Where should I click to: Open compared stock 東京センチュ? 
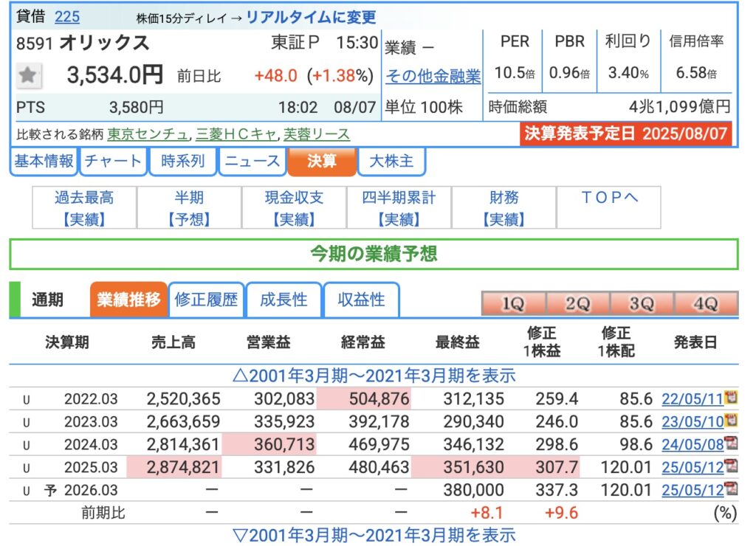[x=148, y=134]
